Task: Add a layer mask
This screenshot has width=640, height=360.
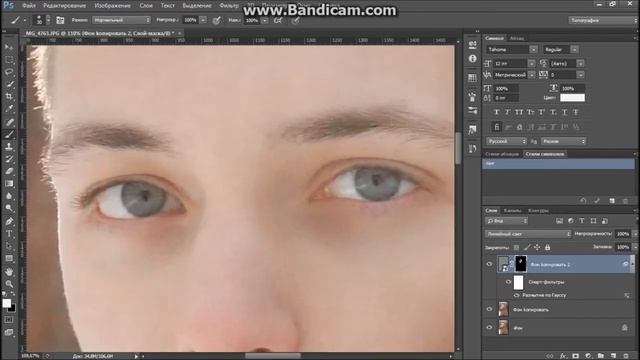Action: [576, 356]
